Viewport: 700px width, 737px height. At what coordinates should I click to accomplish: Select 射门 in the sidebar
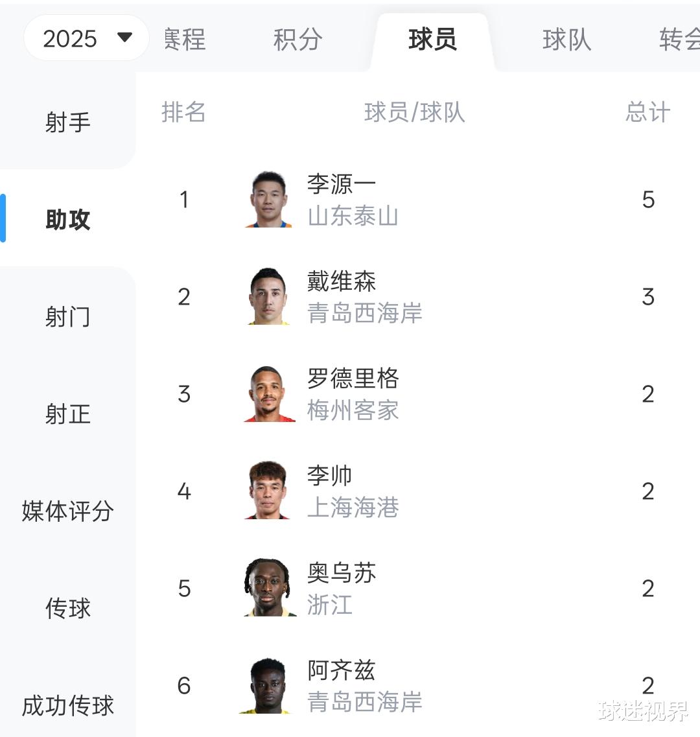tap(67, 316)
